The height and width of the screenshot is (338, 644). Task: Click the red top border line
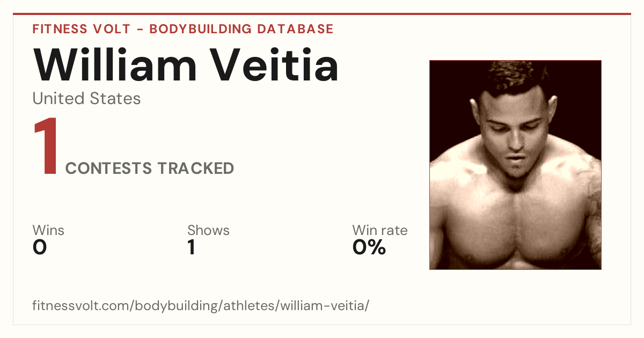click(322, 14)
